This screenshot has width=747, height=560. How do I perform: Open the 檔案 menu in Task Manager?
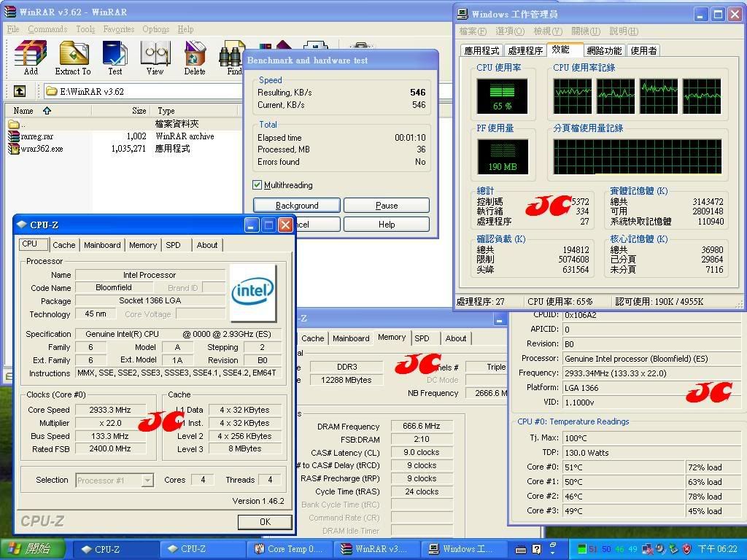point(473,31)
